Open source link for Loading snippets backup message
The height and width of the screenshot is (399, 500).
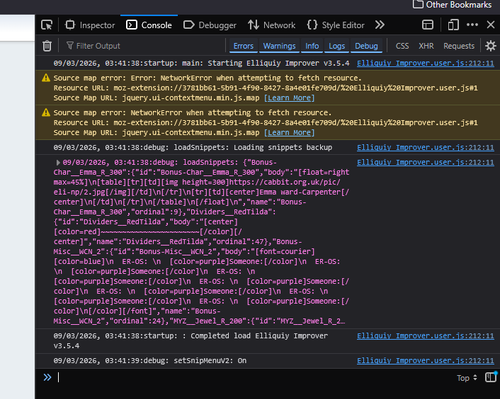425,148
